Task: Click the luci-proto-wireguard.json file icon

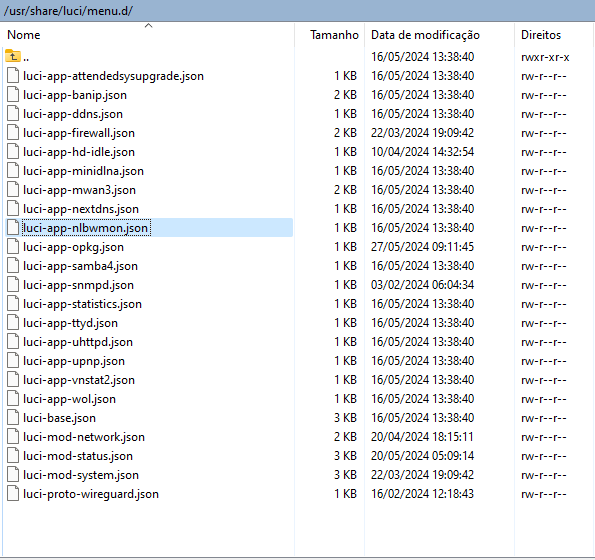Action: (13, 493)
